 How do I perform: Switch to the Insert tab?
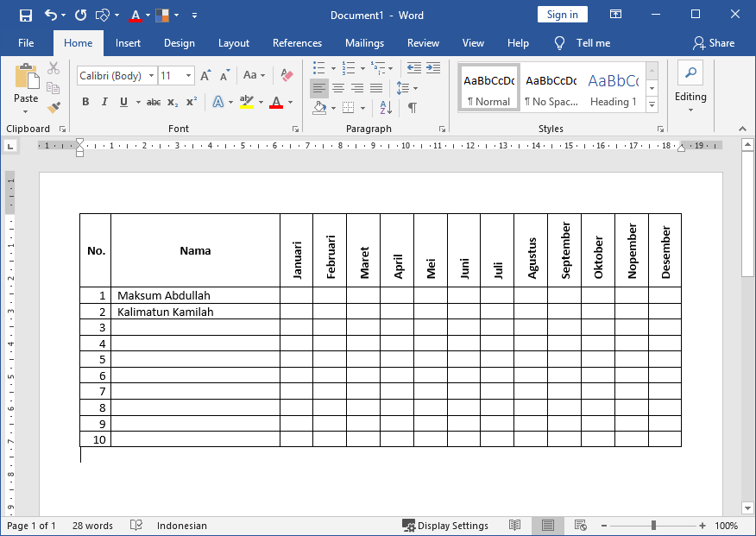128,43
